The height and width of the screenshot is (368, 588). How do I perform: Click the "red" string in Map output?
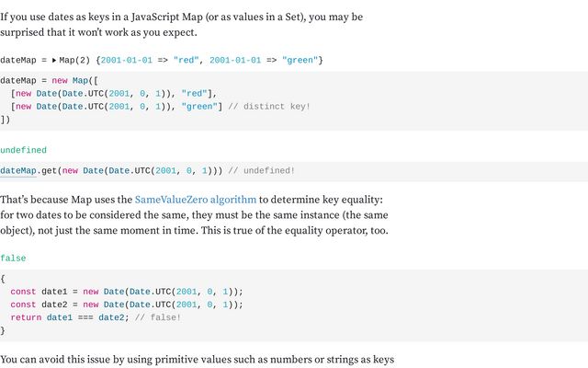186,60
